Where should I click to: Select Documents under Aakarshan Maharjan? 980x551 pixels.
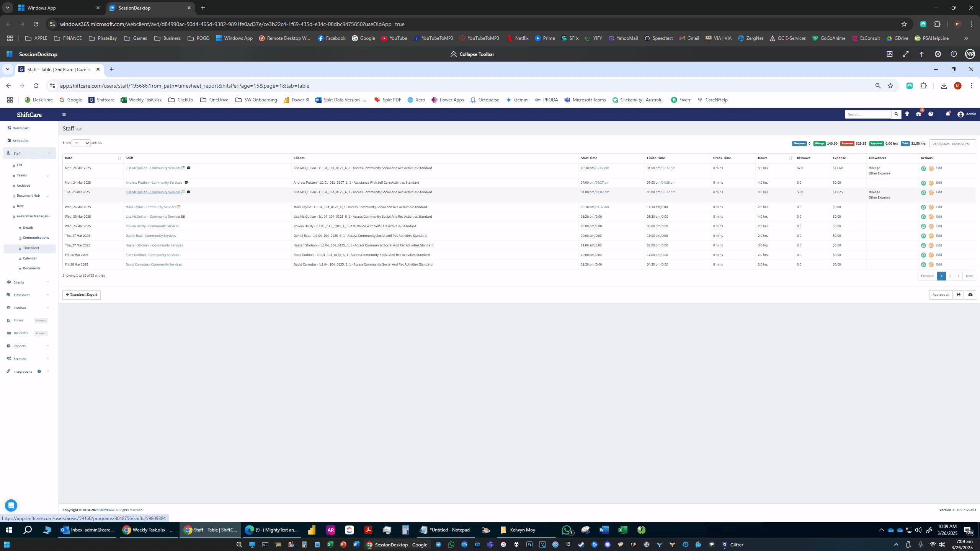pyautogui.click(x=32, y=268)
